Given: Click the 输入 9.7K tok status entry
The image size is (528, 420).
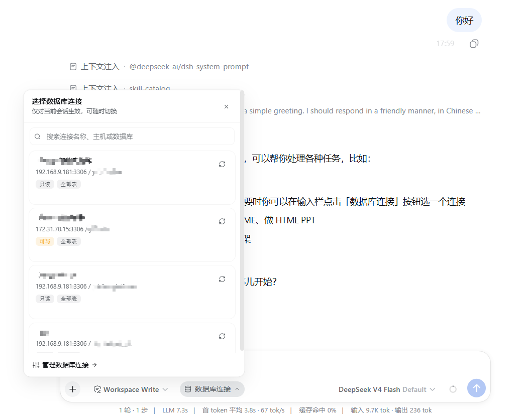Looking at the screenshot, I should 370,410.
